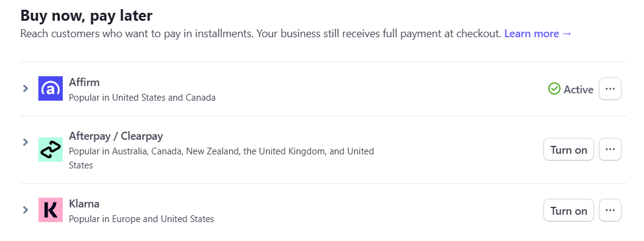Open the more options menu for Klarna
This screenshot has width=644, height=241.
[x=610, y=210]
